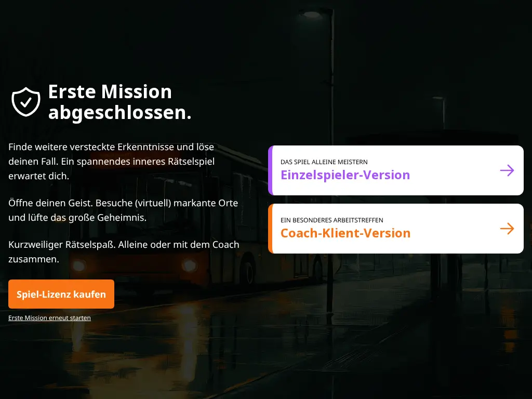Click the shield checkmark icon

26,102
